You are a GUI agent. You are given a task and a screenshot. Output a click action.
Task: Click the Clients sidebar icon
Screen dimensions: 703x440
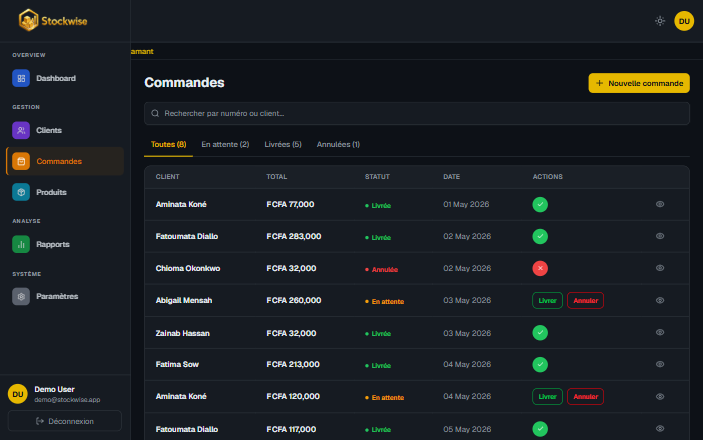pyautogui.click(x=21, y=131)
